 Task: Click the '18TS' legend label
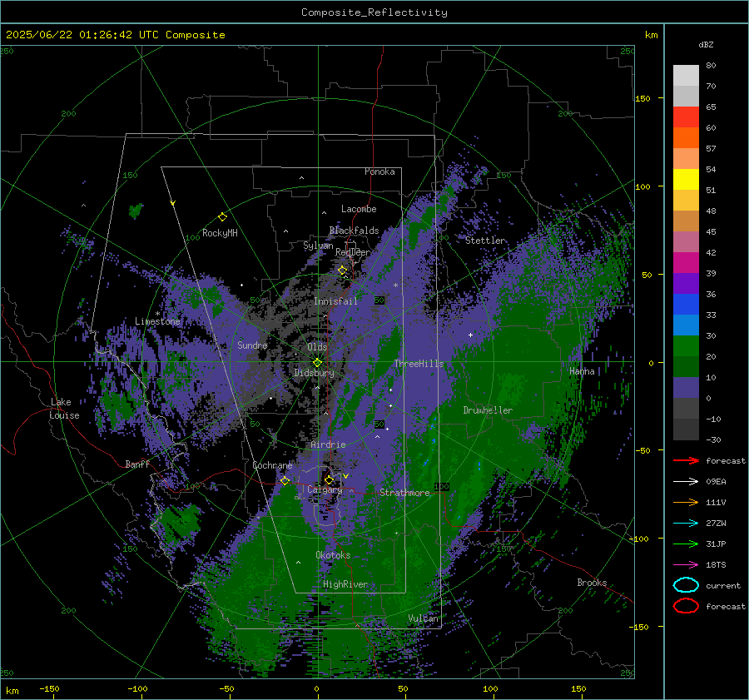click(716, 565)
